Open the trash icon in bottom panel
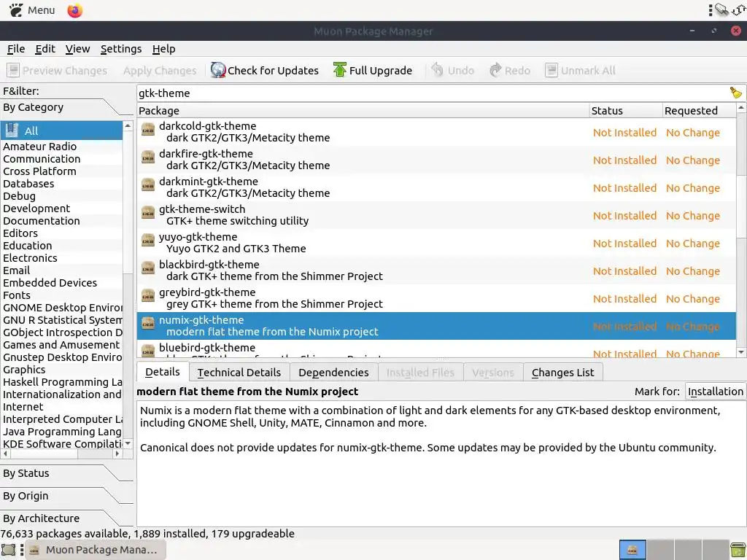 point(738,550)
